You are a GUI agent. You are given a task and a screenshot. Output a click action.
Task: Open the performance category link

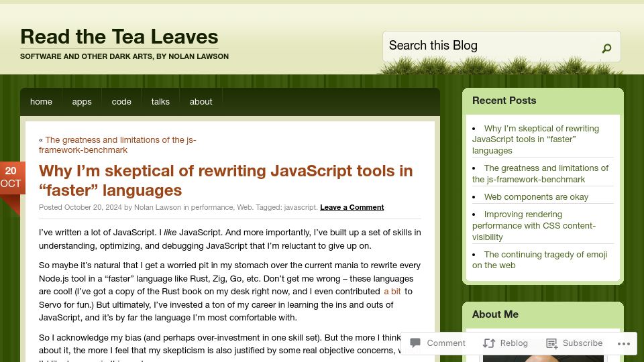click(x=212, y=207)
